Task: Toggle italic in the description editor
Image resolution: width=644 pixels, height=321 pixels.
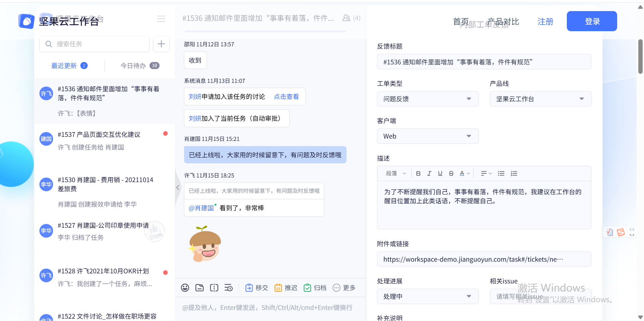Action: (429, 173)
